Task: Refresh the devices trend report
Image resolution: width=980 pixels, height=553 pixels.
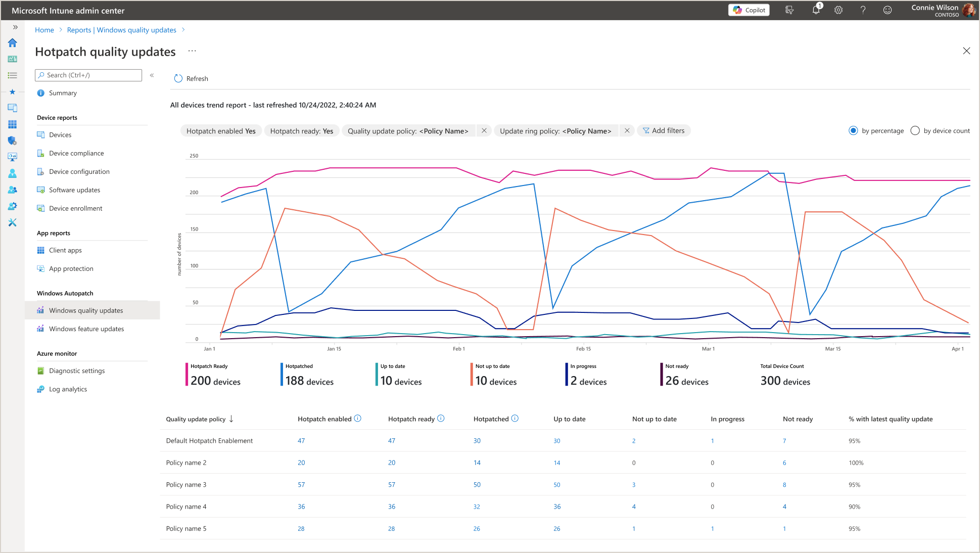Action: point(191,78)
